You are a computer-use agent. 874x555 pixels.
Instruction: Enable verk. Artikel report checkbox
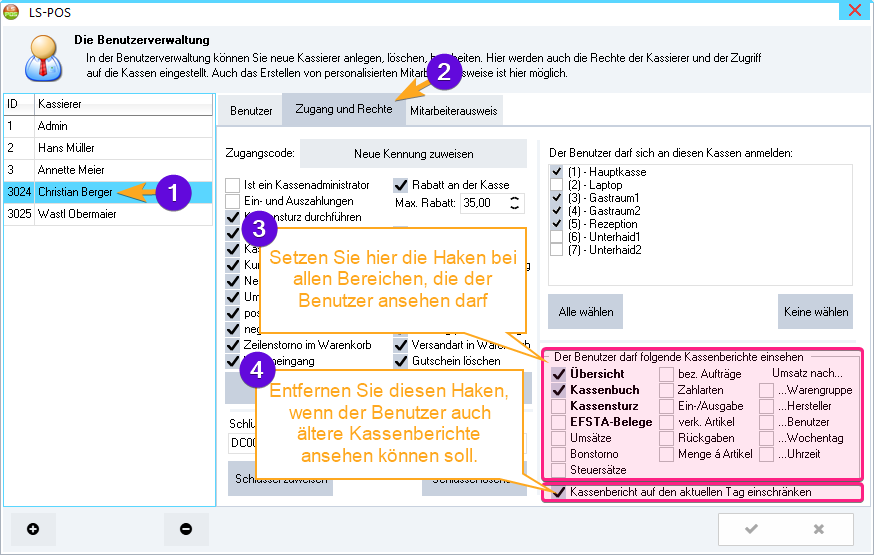[667, 422]
